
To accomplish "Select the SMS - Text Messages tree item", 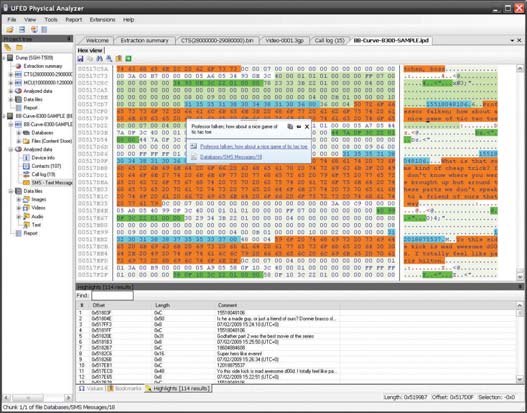I will click(x=52, y=182).
